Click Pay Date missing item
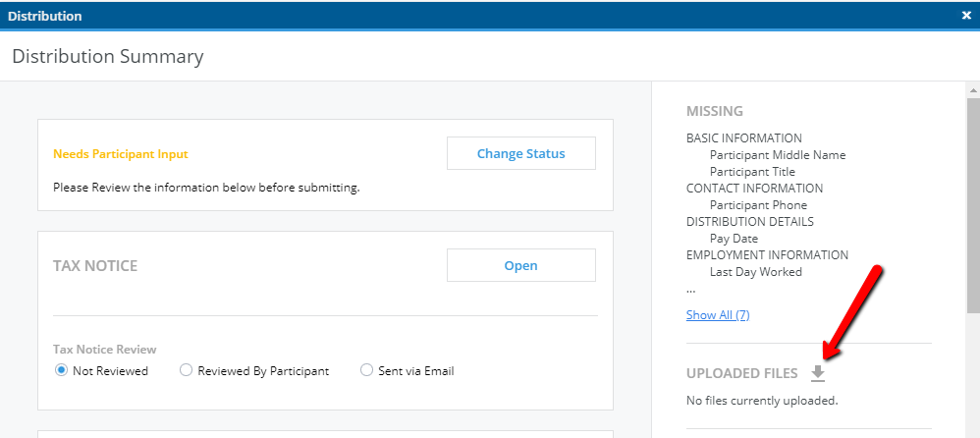Viewport: 980px width, 438px height. point(734,239)
